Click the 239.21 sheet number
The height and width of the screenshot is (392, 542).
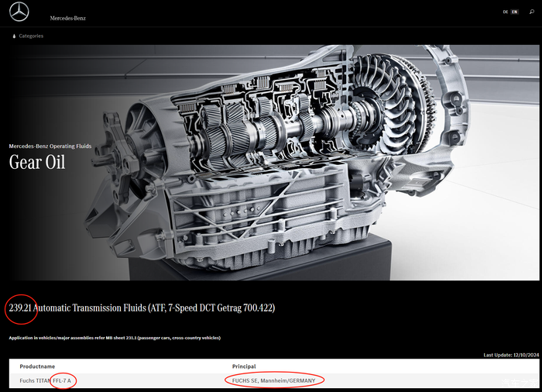pos(22,308)
